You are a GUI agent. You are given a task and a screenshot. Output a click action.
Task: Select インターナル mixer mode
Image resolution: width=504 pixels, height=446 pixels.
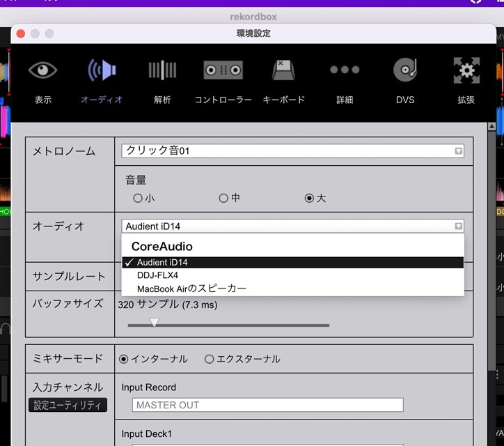tap(124, 359)
